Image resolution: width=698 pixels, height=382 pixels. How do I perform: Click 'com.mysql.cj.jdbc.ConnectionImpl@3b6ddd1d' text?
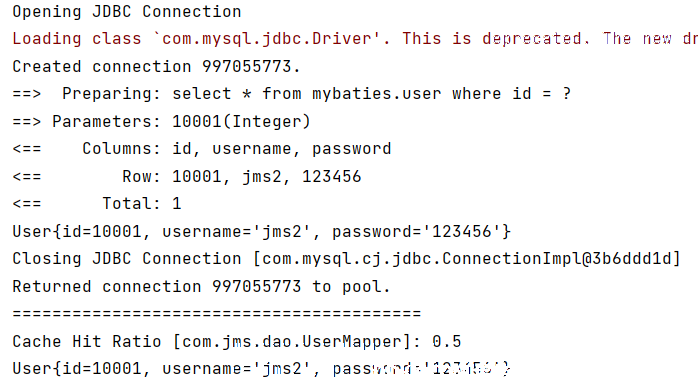point(467,259)
